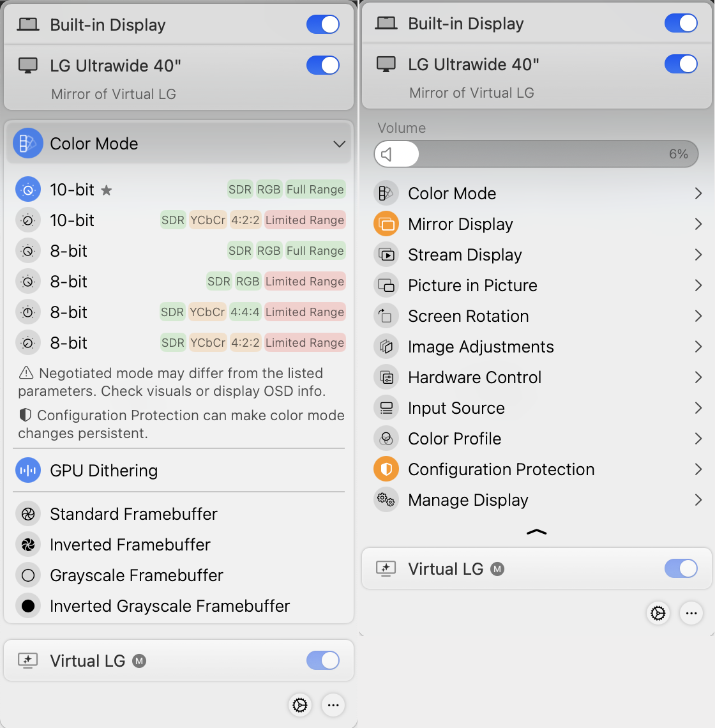Click the Image Adjustments icon
The width and height of the screenshot is (715, 728).
pos(386,347)
